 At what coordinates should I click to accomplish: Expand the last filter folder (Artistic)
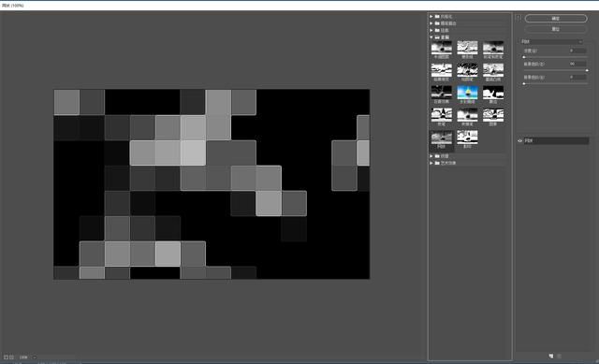coord(431,163)
